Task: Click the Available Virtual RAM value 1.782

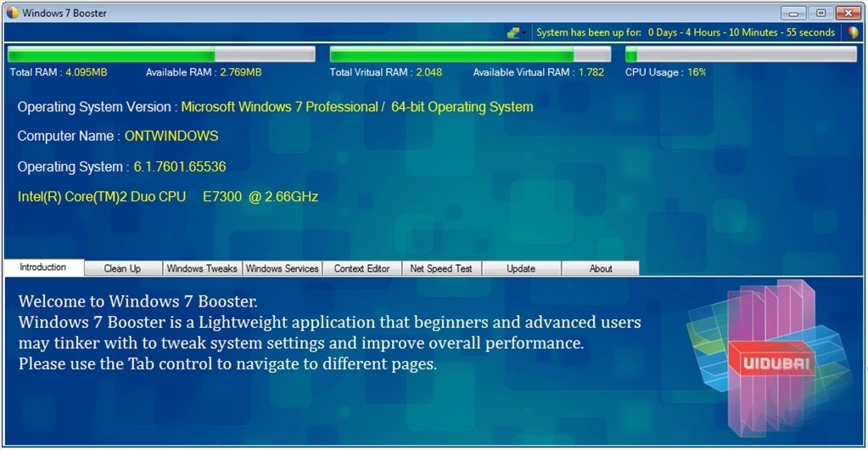Action: 591,73
